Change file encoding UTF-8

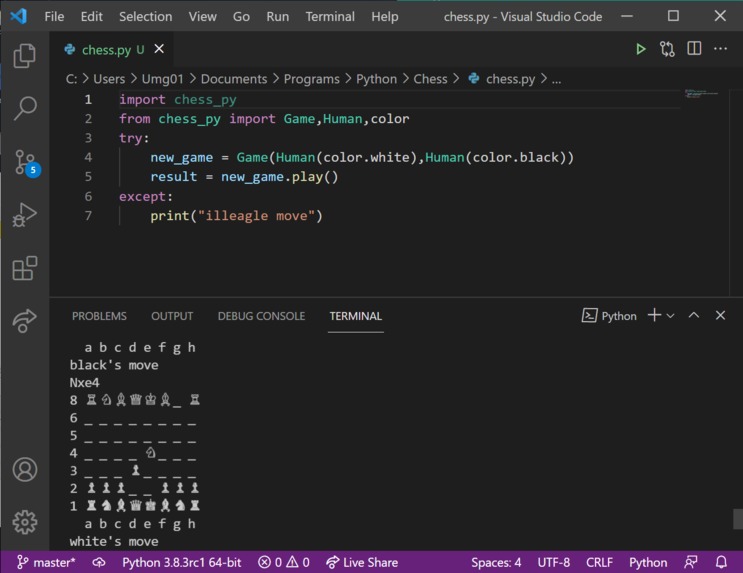(x=553, y=563)
